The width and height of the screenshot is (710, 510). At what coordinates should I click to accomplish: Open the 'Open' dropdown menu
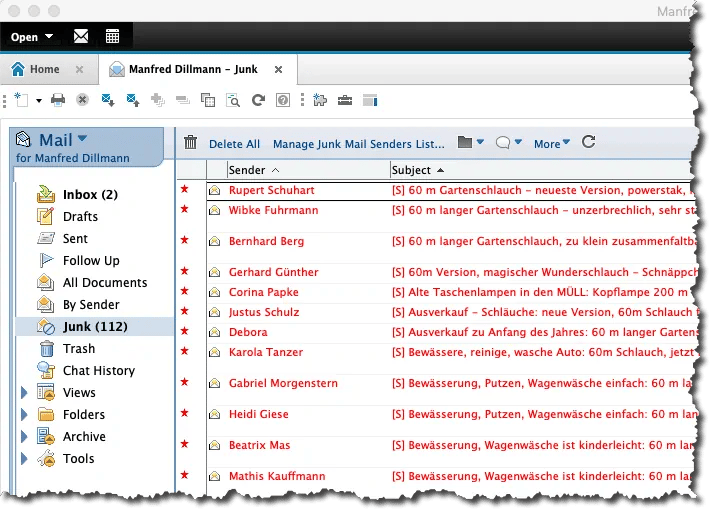32,37
